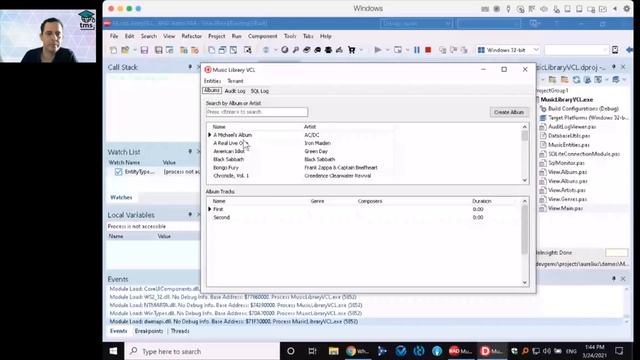Select the Chronicle, Vol. 1 album

click(x=231, y=176)
